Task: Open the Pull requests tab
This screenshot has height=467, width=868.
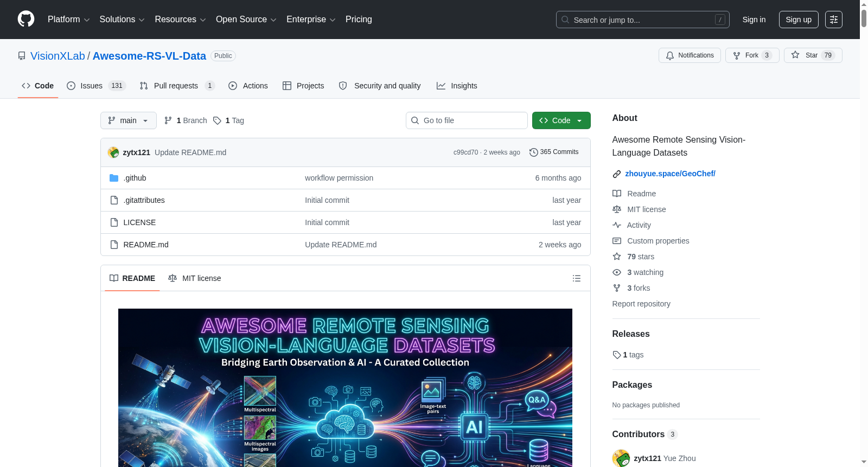Action: pyautogui.click(x=177, y=86)
